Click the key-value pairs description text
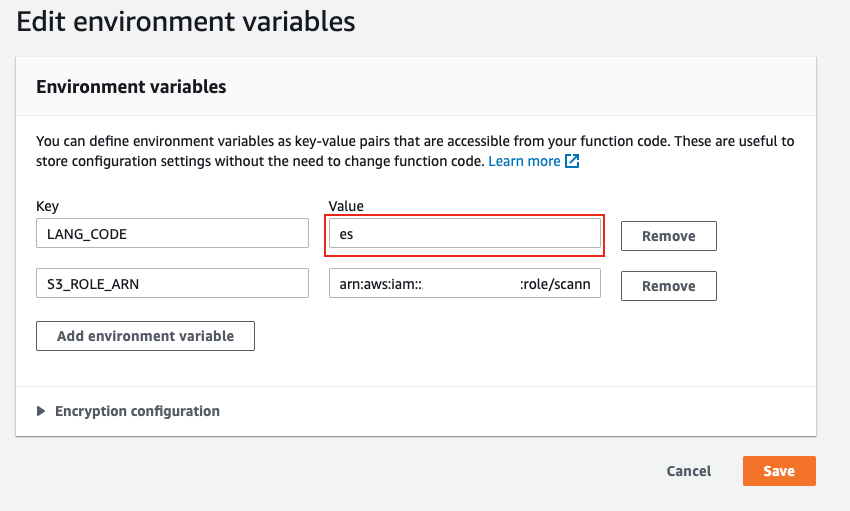This screenshot has width=850, height=511. coord(300,142)
